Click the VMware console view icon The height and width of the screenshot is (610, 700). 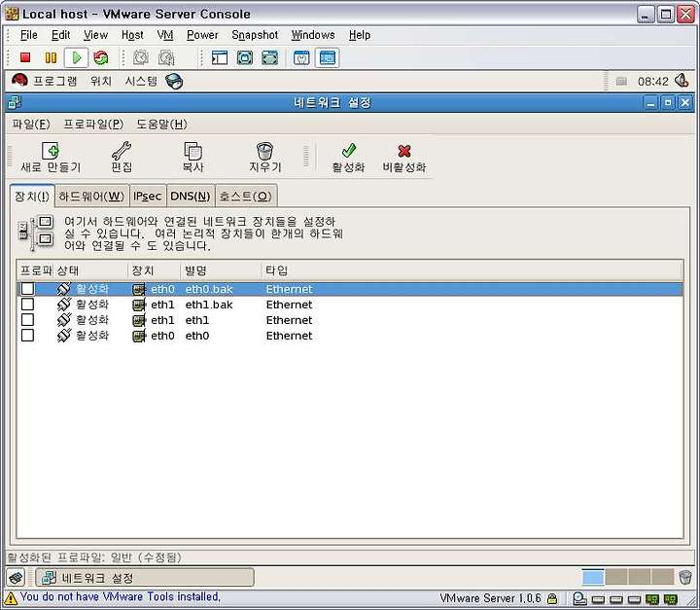point(328,57)
